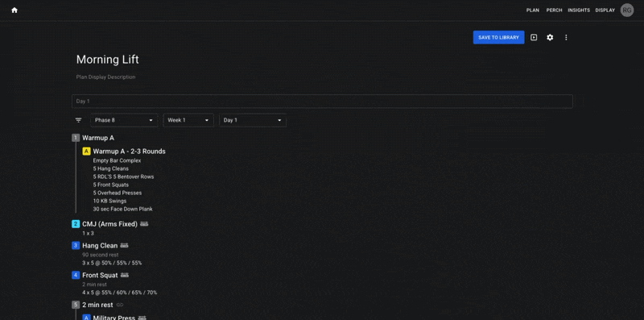Edit the Morning Lift plan title
The width and height of the screenshot is (644, 320).
(108, 60)
